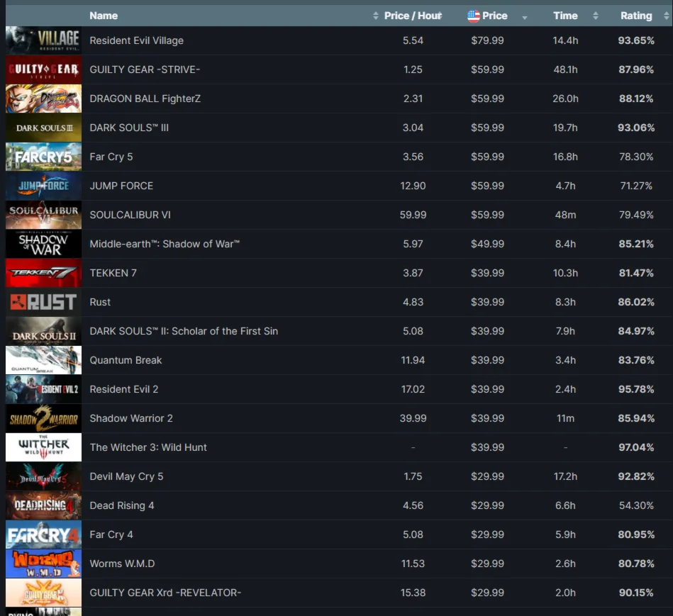Select the 12.90 price per hour cell
This screenshot has width=673, height=616.
point(413,186)
